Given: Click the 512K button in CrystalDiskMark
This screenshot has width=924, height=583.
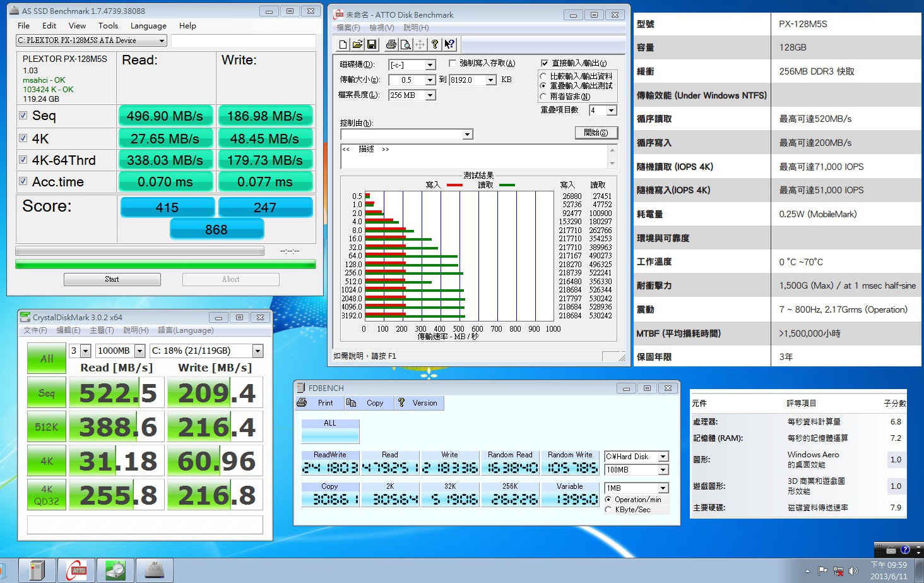Looking at the screenshot, I should [47, 427].
